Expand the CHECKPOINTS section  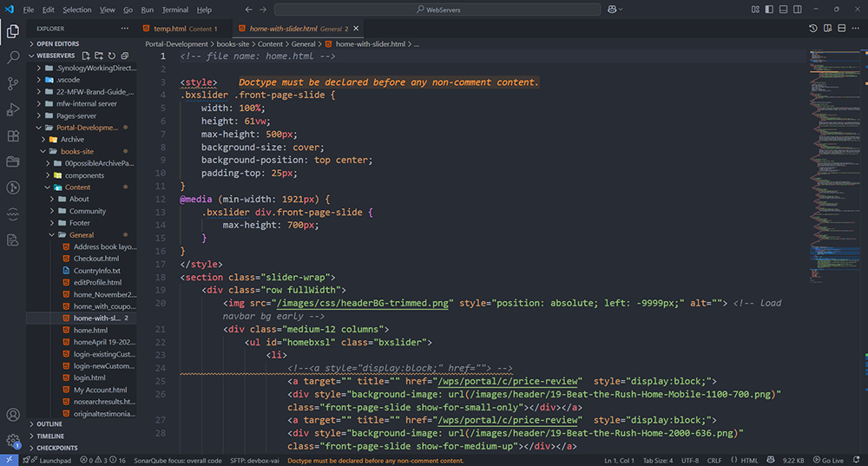[x=82, y=449]
